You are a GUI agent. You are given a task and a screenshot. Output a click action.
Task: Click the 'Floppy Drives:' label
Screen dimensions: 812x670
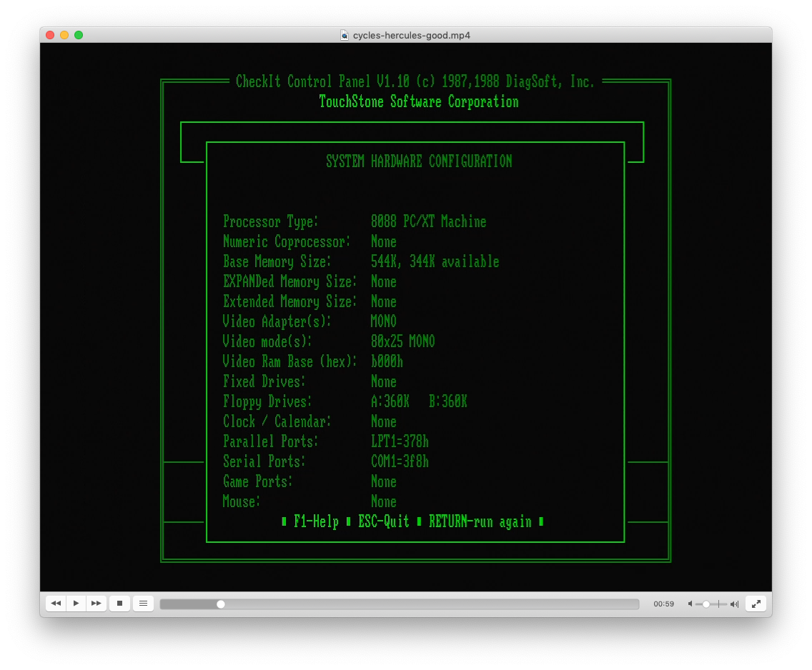[267, 401]
